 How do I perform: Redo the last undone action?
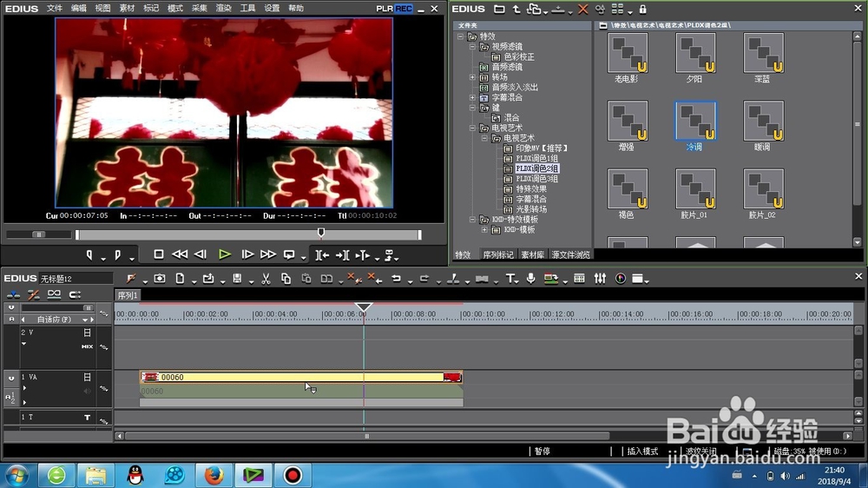click(x=424, y=279)
